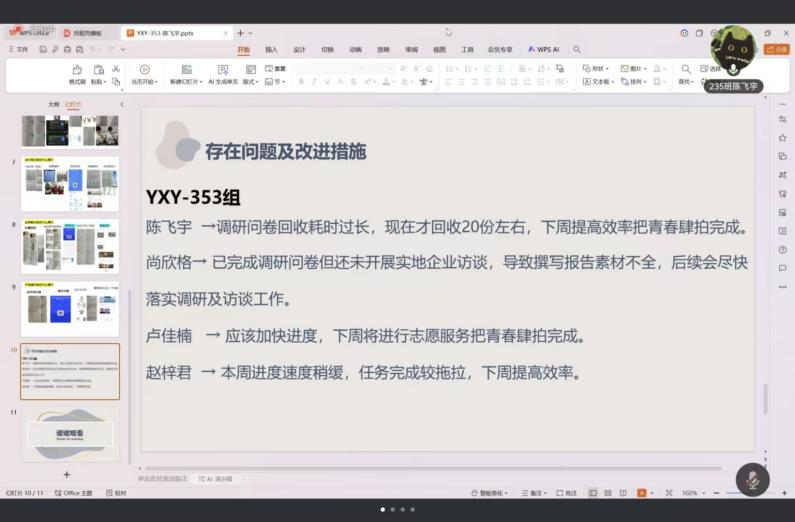Click the search icon beside WPS AI
Image resolution: width=795 pixels, height=522 pixels.
pos(577,49)
